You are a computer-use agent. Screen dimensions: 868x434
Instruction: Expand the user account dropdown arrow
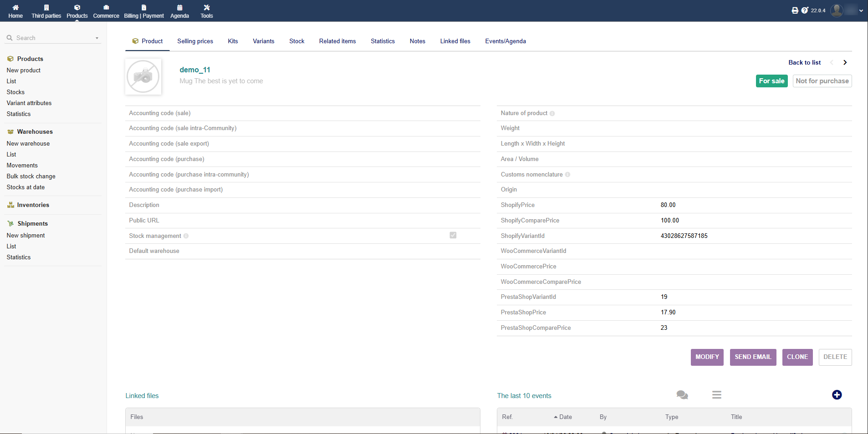click(861, 10)
